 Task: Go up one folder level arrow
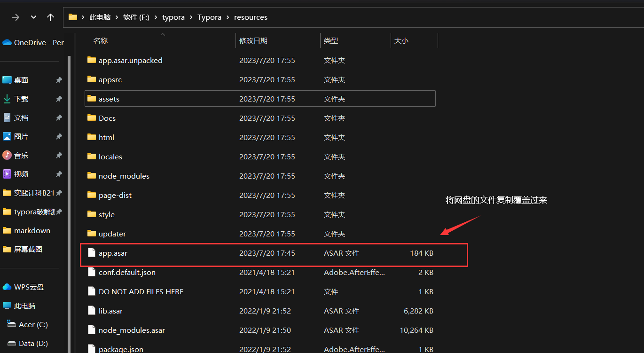click(51, 17)
